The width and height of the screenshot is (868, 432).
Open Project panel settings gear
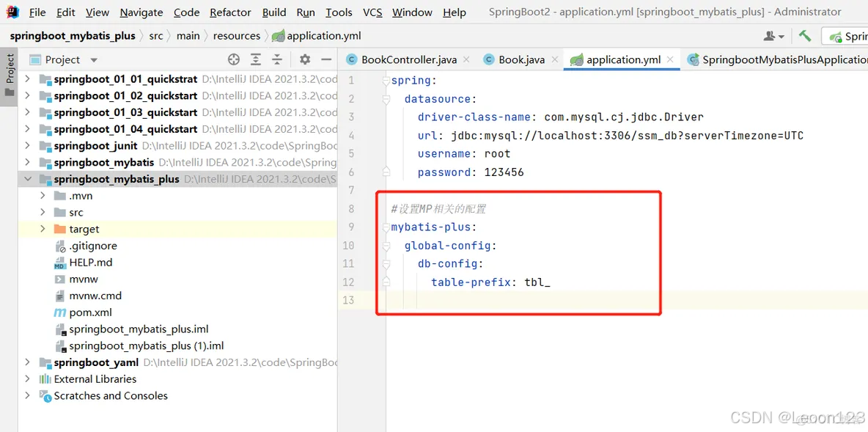(305, 59)
